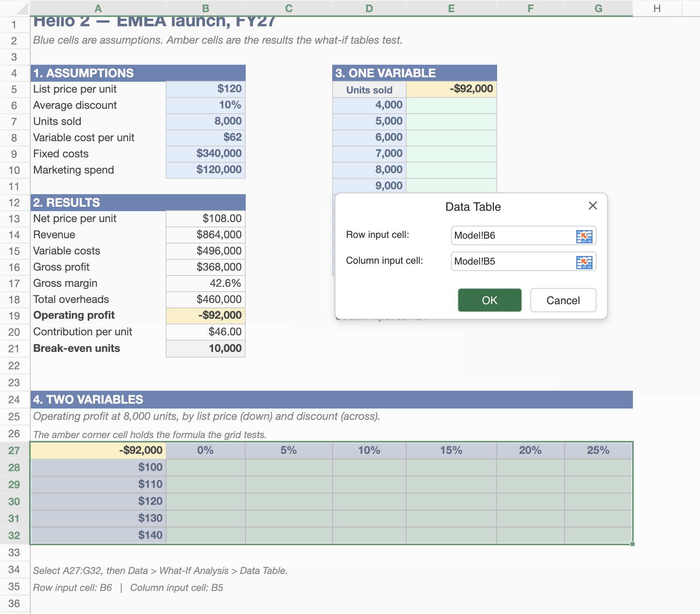Click the 5% discount column heading
This screenshot has height=614, width=700.
[289, 451]
